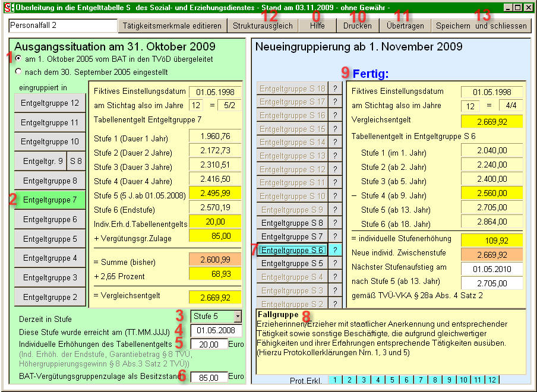Viewport: 537px width, 392px height.
Task: Click the question mark beside Entgeltgruppe S 18
Action: pyautogui.click(x=334, y=88)
